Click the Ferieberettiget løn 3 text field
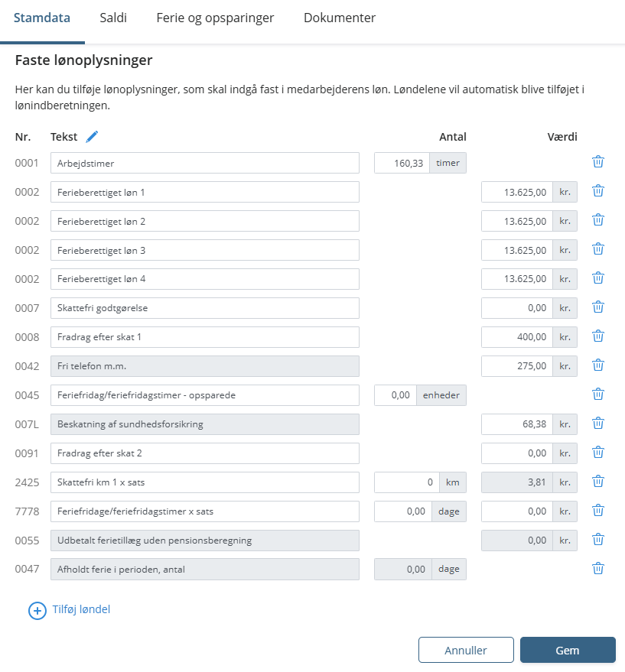Viewport: 625px width, 672px height. point(204,250)
